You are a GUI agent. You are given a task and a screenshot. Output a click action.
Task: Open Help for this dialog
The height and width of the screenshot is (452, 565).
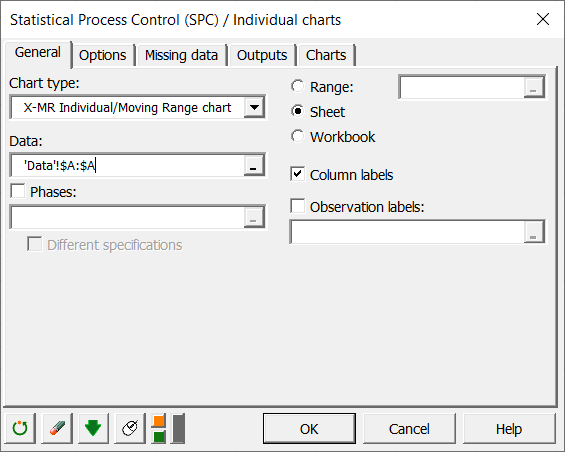(x=509, y=429)
